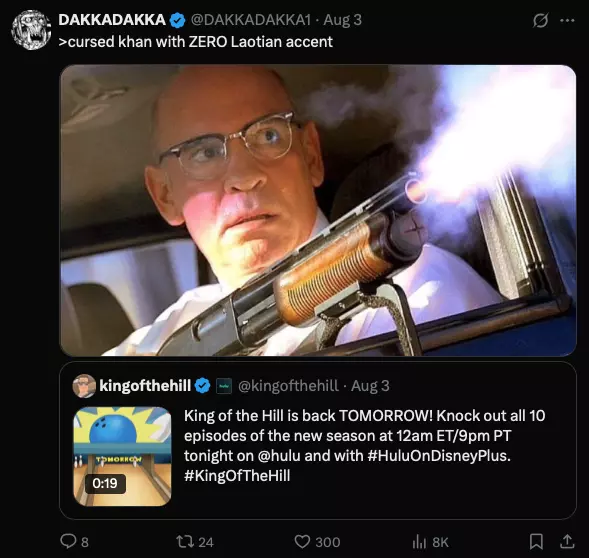Viewport: 589px width, 558px height.
Task: Click the reply comment icon
Action: click(x=68, y=541)
